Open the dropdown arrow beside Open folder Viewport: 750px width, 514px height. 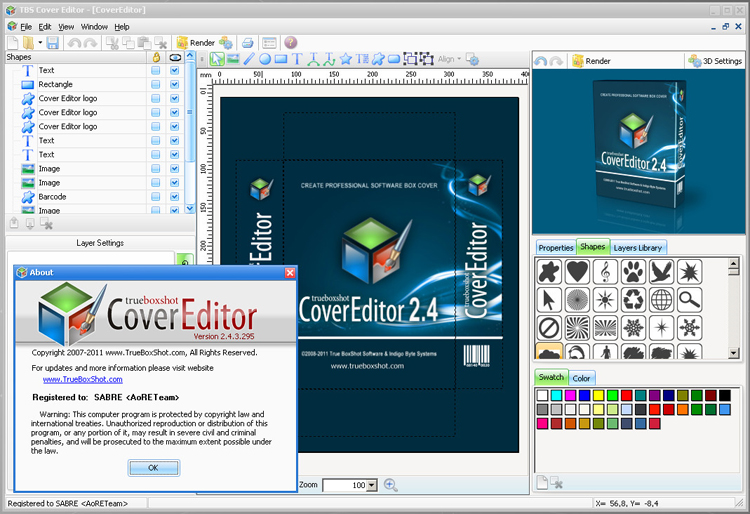click(39, 43)
